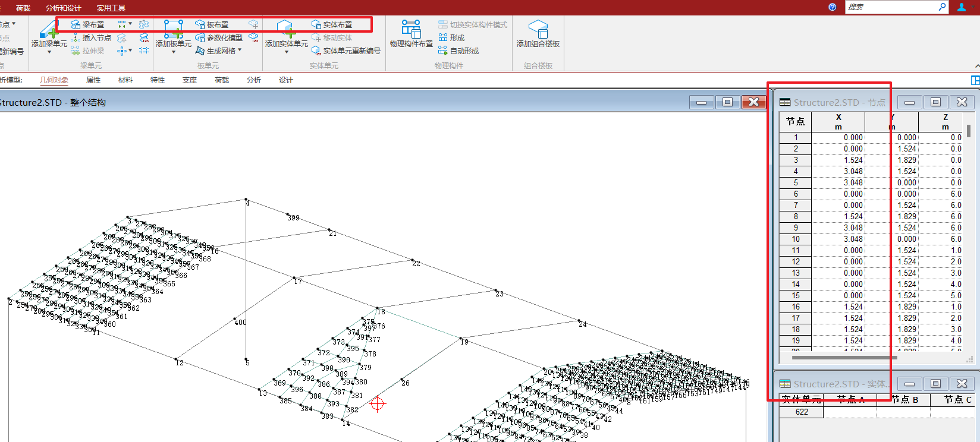Click Renumber Solid Elements (实体单元重新编号)
Screen dimensions: 980x442
(346, 51)
